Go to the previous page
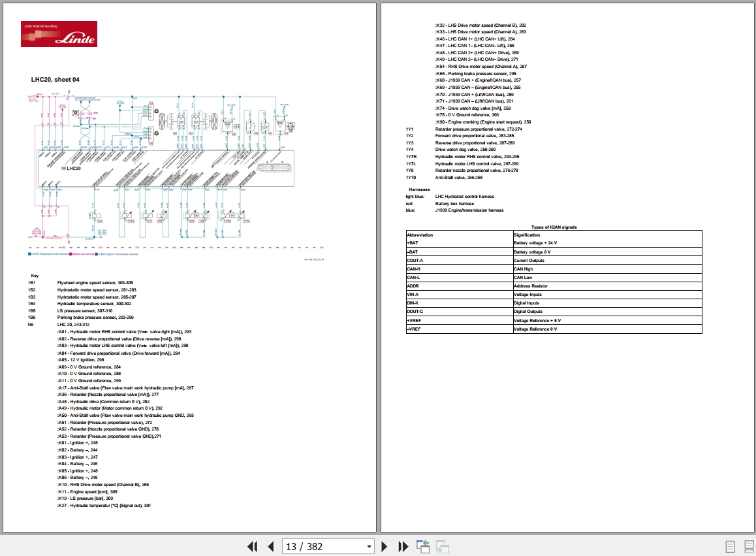The width and height of the screenshot is (756, 556). [x=270, y=546]
